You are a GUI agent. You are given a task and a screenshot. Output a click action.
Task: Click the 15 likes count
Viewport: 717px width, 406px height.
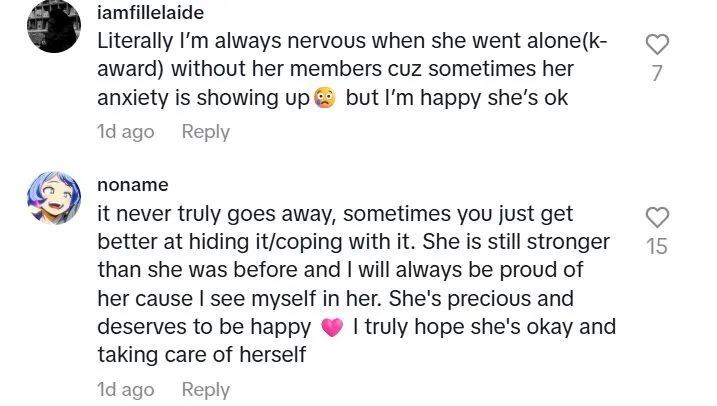point(657,247)
